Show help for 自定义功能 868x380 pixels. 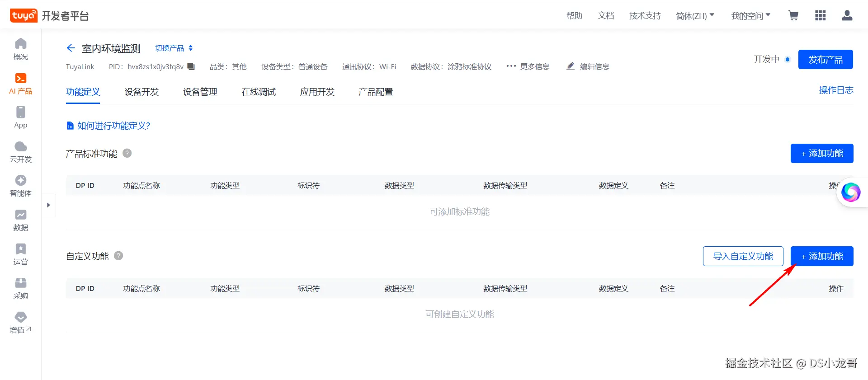click(118, 256)
